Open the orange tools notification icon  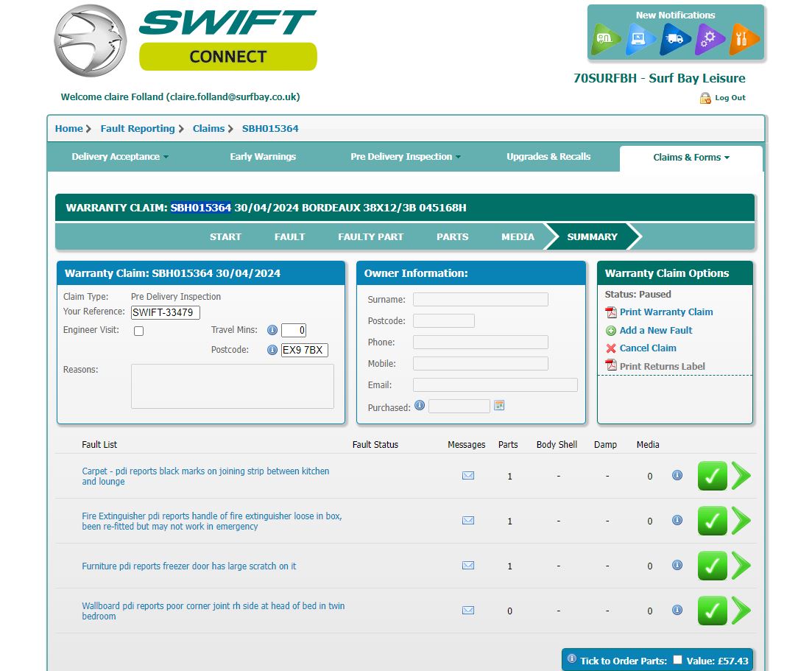pos(744,39)
